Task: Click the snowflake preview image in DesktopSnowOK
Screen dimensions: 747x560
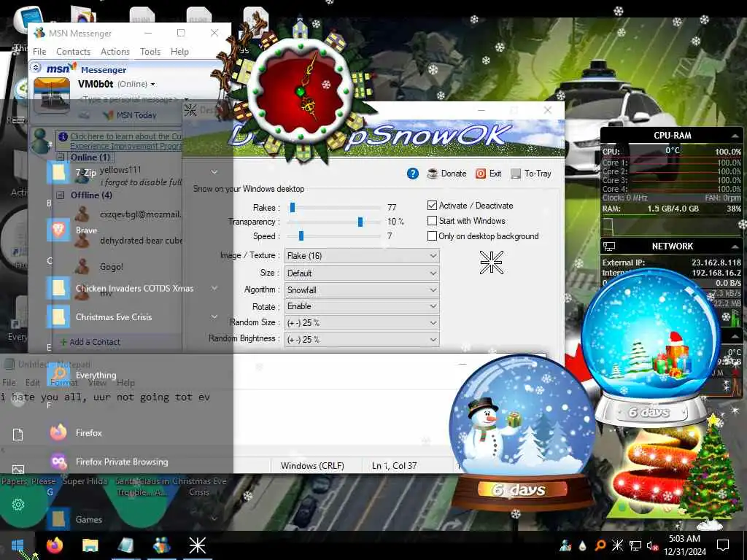Action: tap(491, 262)
